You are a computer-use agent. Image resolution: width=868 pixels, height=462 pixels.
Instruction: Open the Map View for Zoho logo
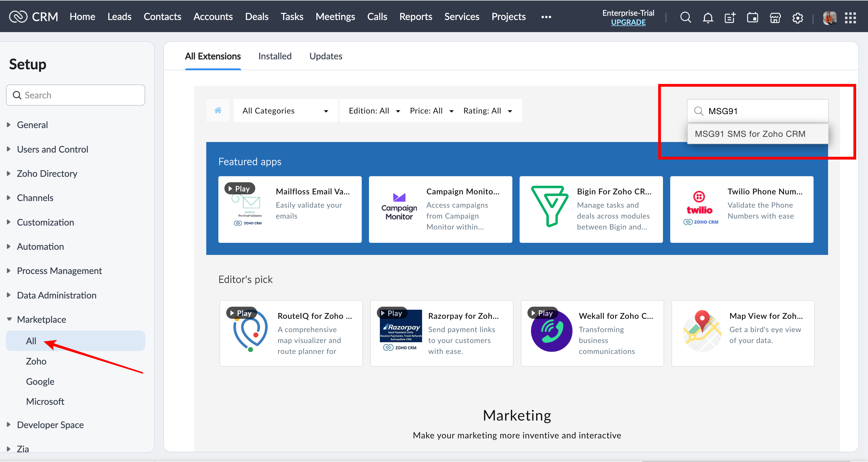pyautogui.click(x=702, y=331)
